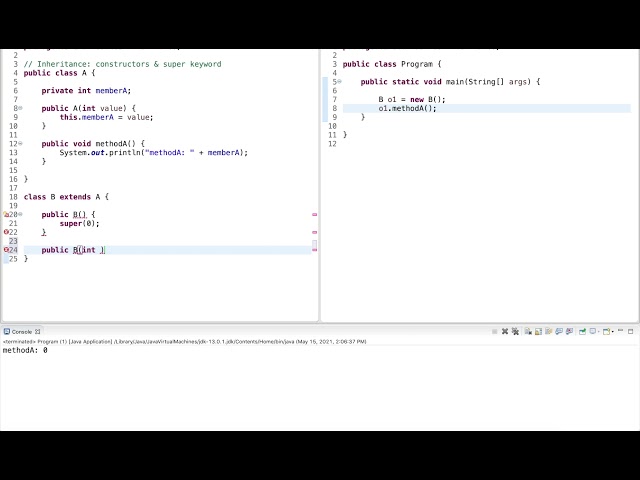
Task: Toggle the Word Wrap icon in Console
Action: [x=549, y=331]
